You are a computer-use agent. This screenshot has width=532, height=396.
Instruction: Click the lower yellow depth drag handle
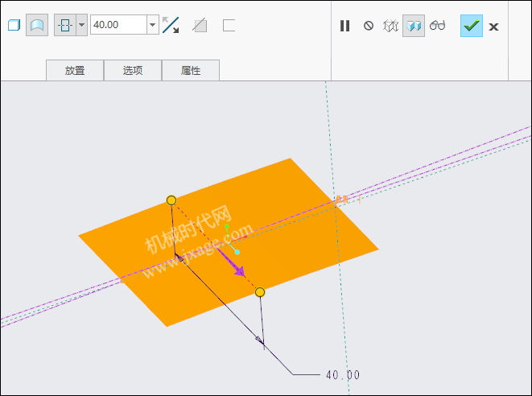coord(260,292)
